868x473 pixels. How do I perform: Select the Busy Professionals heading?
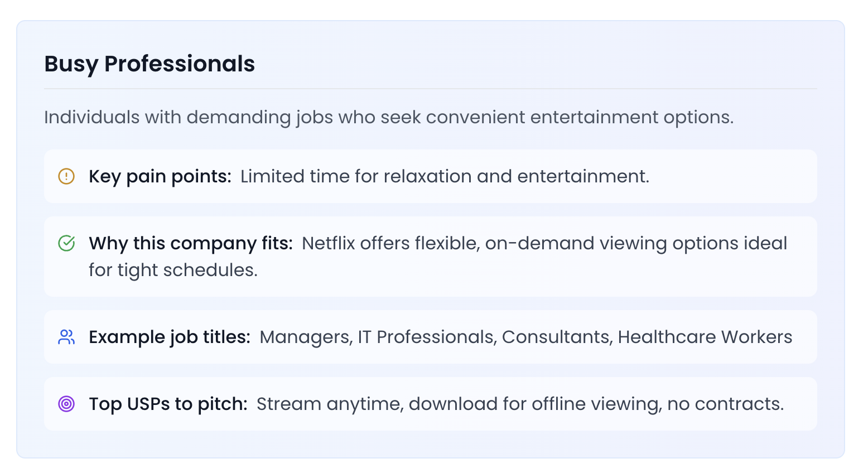point(150,64)
